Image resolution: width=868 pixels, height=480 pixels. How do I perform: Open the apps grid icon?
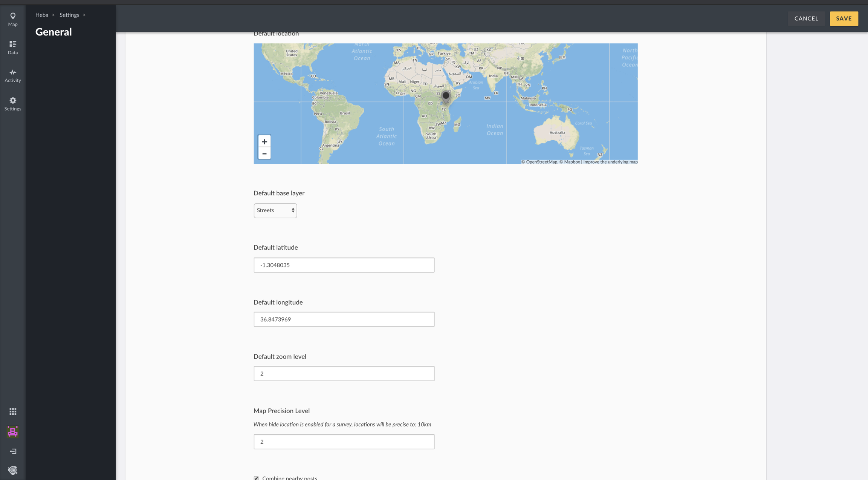13,411
